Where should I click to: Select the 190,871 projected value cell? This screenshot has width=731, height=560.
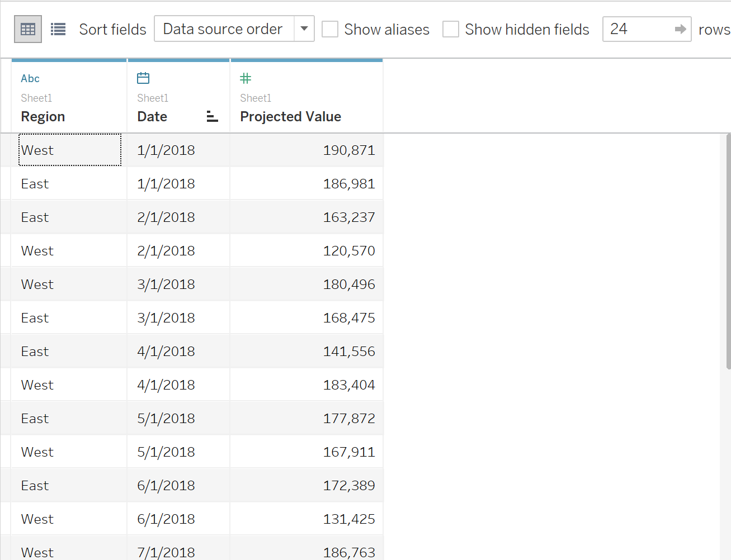(x=306, y=150)
